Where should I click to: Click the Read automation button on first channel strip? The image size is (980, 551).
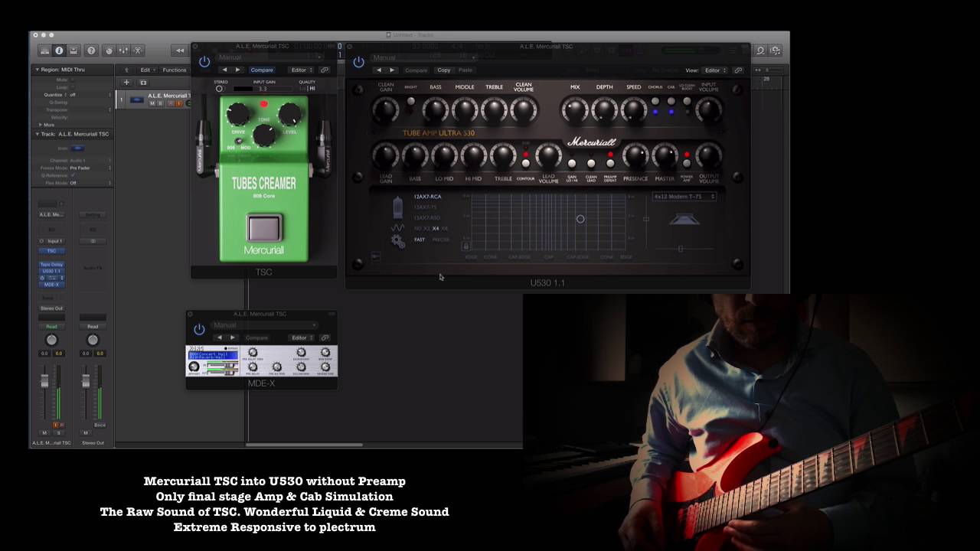[x=51, y=326]
